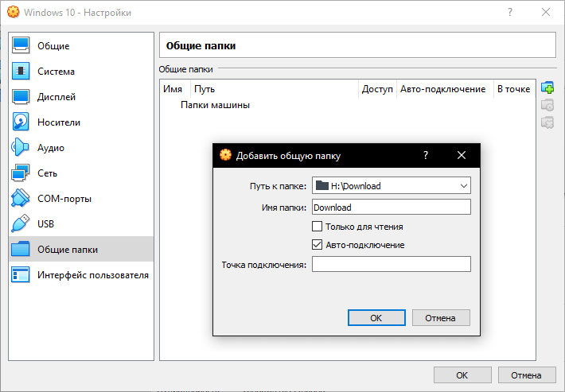Click the USB label text
565x392 pixels.
[x=46, y=224]
